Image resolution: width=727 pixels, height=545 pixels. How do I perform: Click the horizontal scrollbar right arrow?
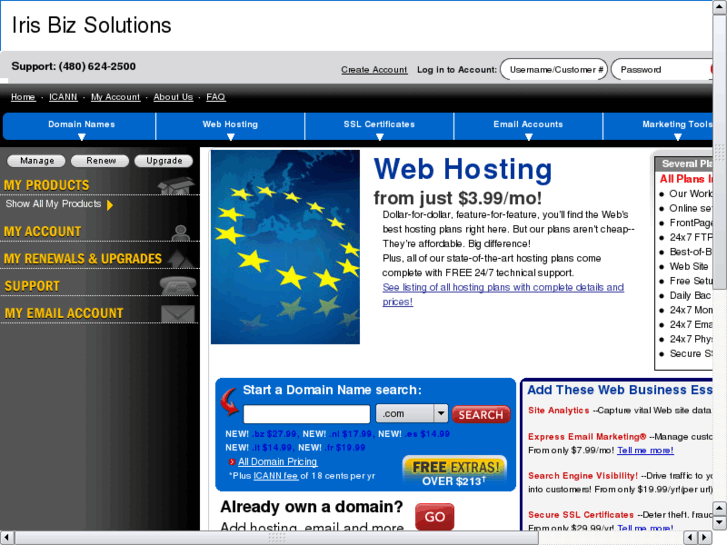[x=704, y=538]
